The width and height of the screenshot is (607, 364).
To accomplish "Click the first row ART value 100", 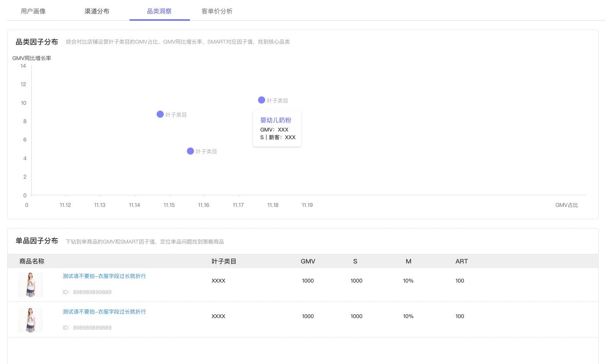I will tap(460, 281).
